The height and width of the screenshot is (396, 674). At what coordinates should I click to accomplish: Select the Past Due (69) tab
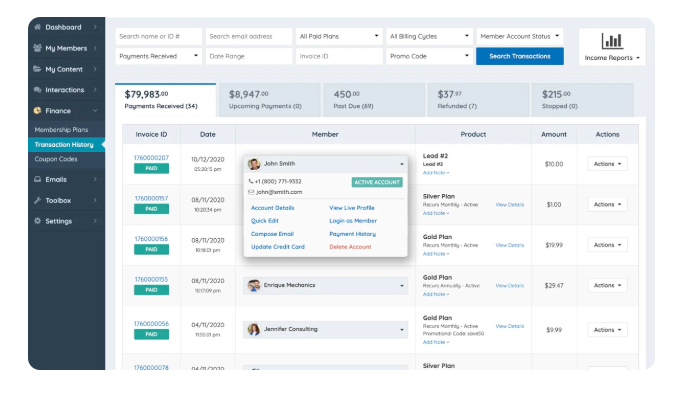click(374, 100)
